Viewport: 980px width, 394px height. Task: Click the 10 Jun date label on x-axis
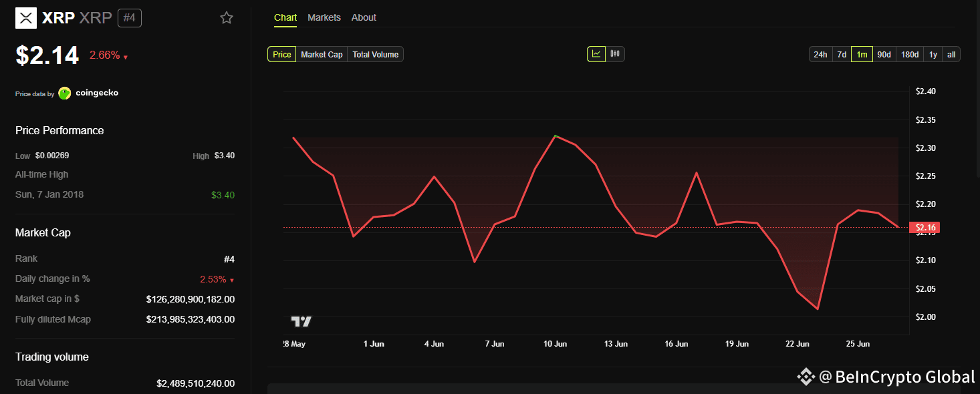coord(555,344)
